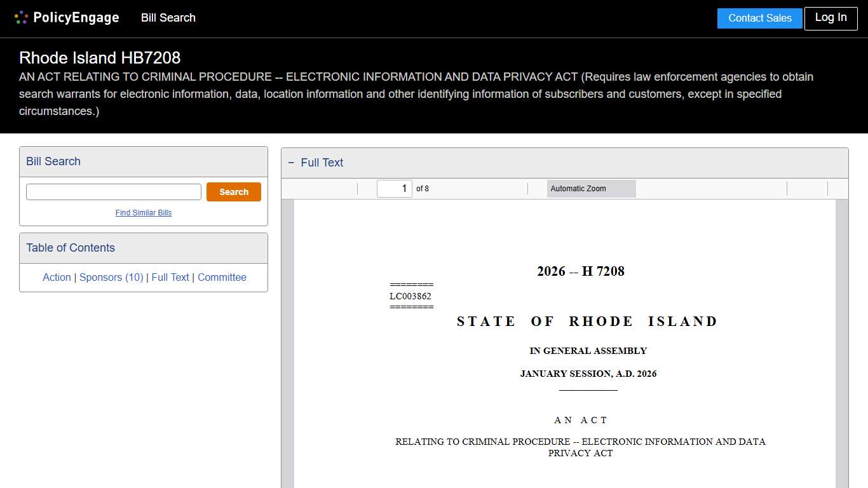Click the Contact Sales button
The height and width of the screenshot is (488, 868).
[759, 18]
